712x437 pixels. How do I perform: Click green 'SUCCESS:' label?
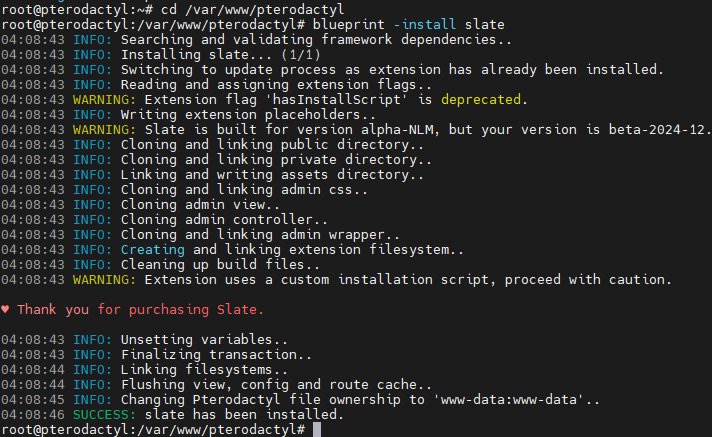(x=104, y=414)
